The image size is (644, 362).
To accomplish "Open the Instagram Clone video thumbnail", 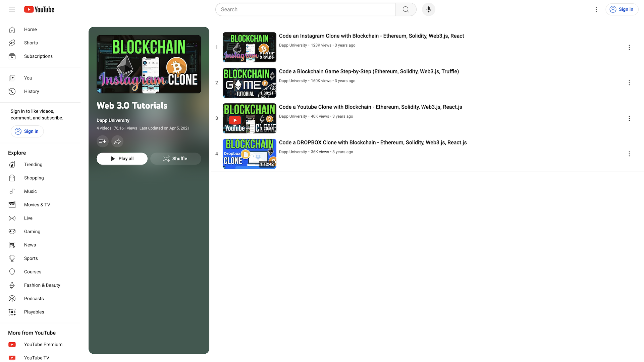I will pyautogui.click(x=250, y=47).
